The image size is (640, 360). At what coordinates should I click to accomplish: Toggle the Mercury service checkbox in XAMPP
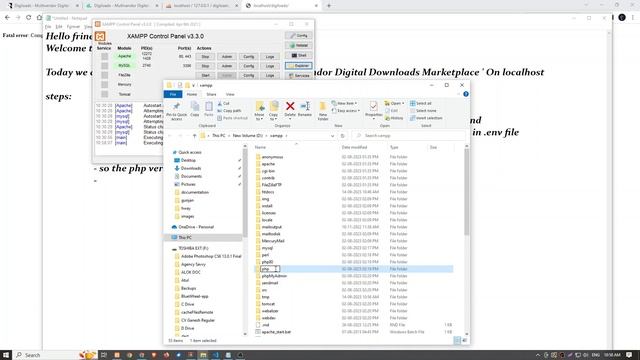tap(104, 84)
